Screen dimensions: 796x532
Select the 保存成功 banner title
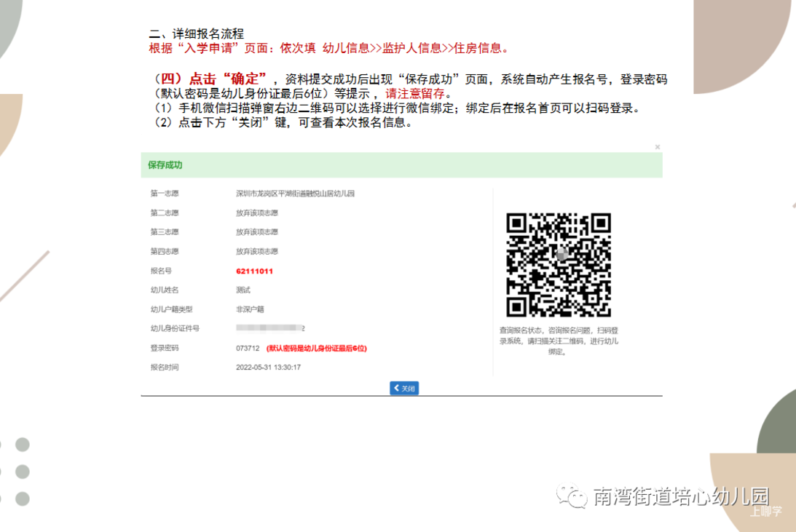point(165,164)
